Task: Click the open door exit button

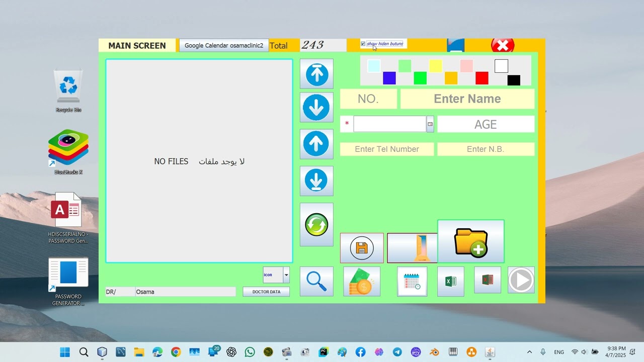Action: tap(413, 248)
